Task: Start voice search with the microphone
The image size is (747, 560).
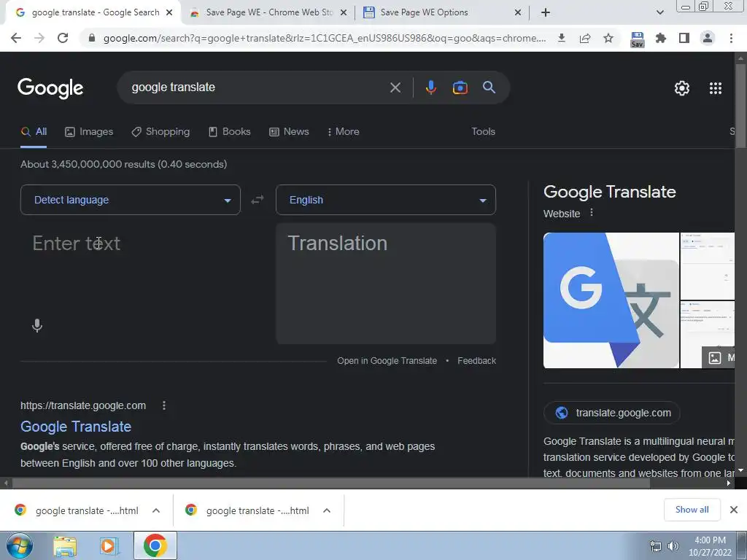Action: (430, 87)
